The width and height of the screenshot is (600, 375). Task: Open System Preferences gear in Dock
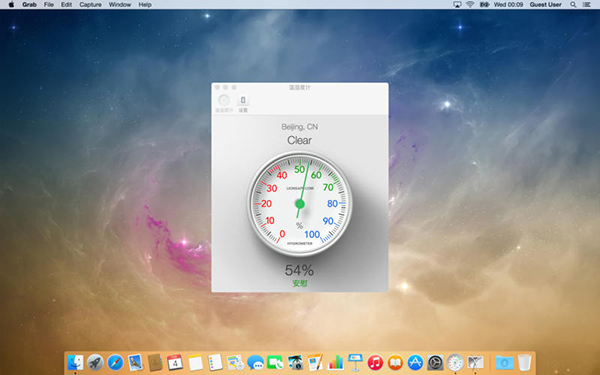[x=435, y=362]
